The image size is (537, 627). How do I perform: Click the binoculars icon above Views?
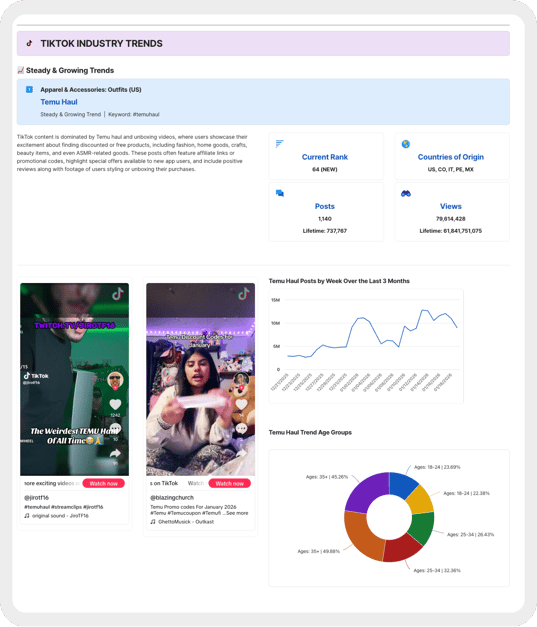pyautogui.click(x=405, y=194)
